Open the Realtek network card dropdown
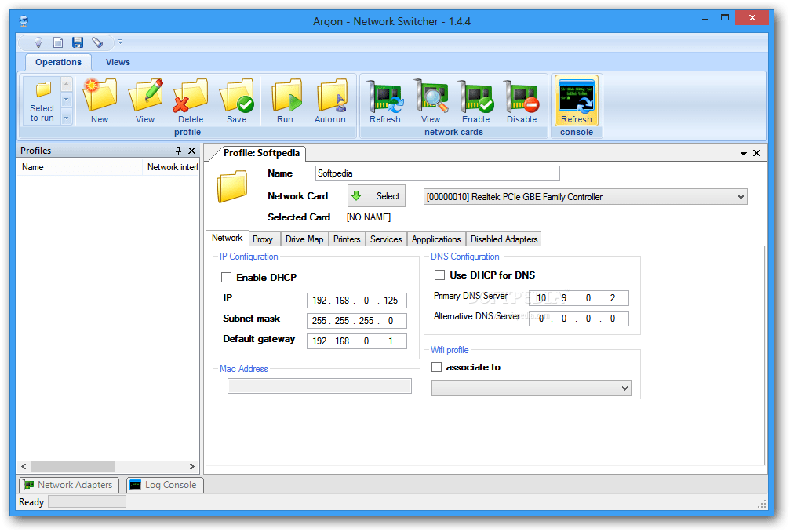Screen dimensions: 790x532 741,196
